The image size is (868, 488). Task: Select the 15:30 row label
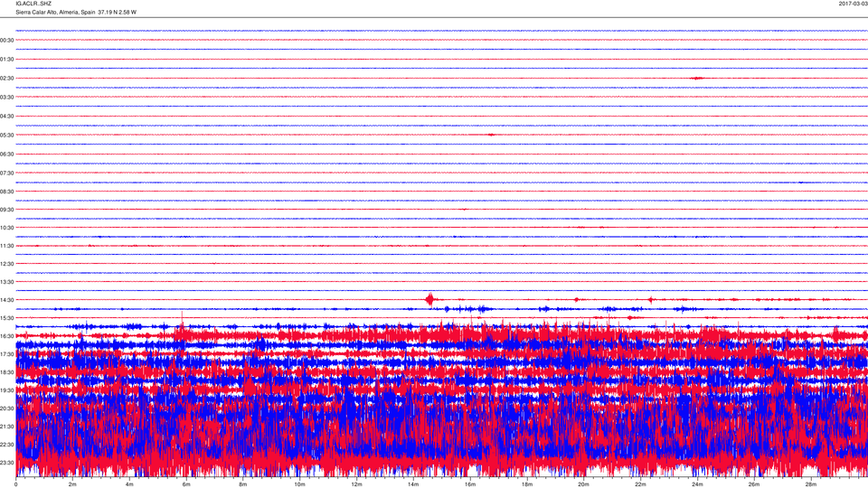pyautogui.click(x=7, y=318)
